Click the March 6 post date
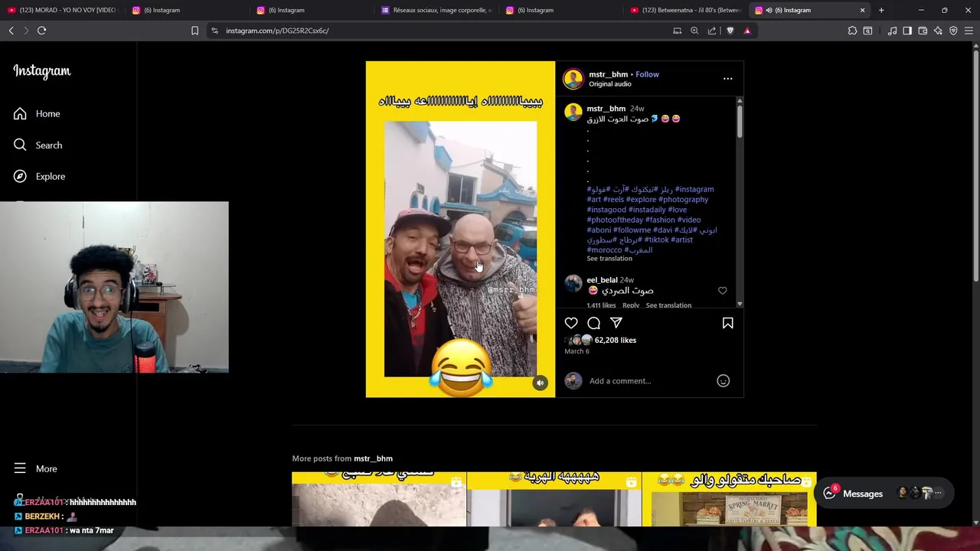The image size is (980, 551). click(577, 351)
